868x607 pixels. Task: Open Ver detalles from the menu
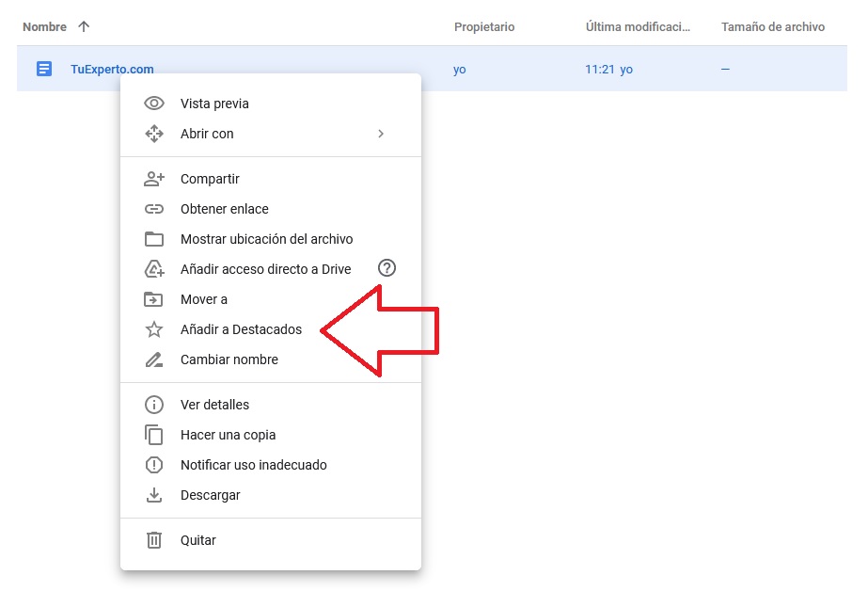tap(214, 405)
